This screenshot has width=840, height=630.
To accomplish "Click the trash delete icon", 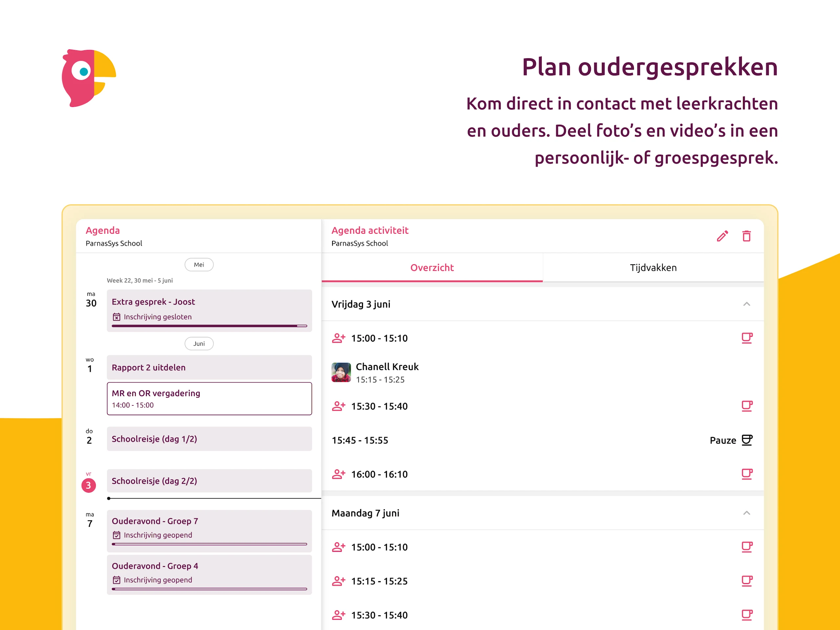I will pyautogui.click(x=746, y=236).
